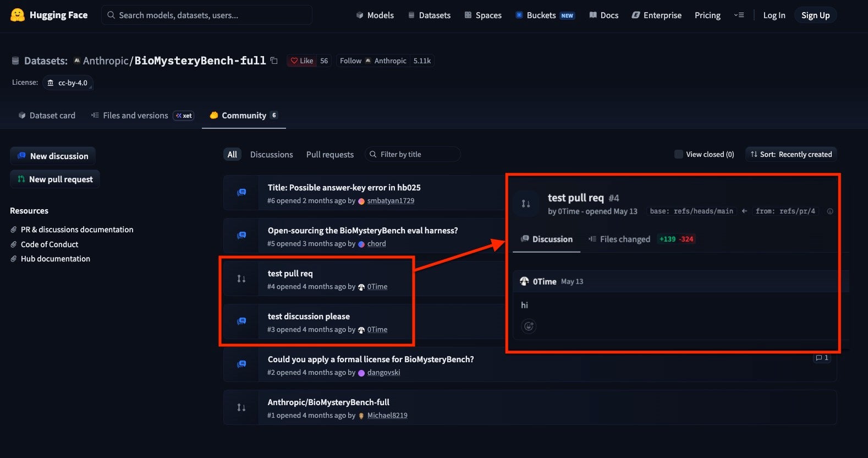Open the chord user profile link
This screenshot has width=868, height=458.
(377, 244)
